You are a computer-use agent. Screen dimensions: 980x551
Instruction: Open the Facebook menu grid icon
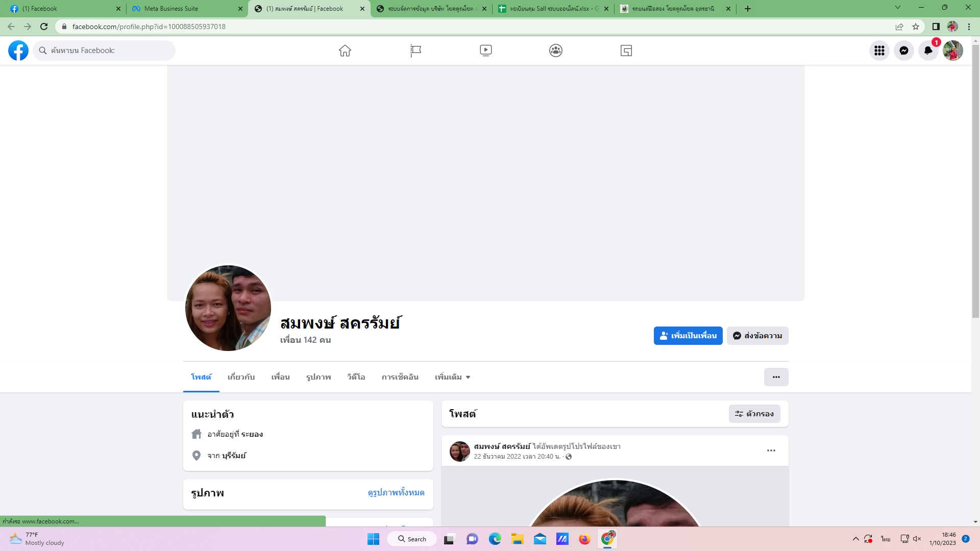pyautogui.click(x=879, y=51)
